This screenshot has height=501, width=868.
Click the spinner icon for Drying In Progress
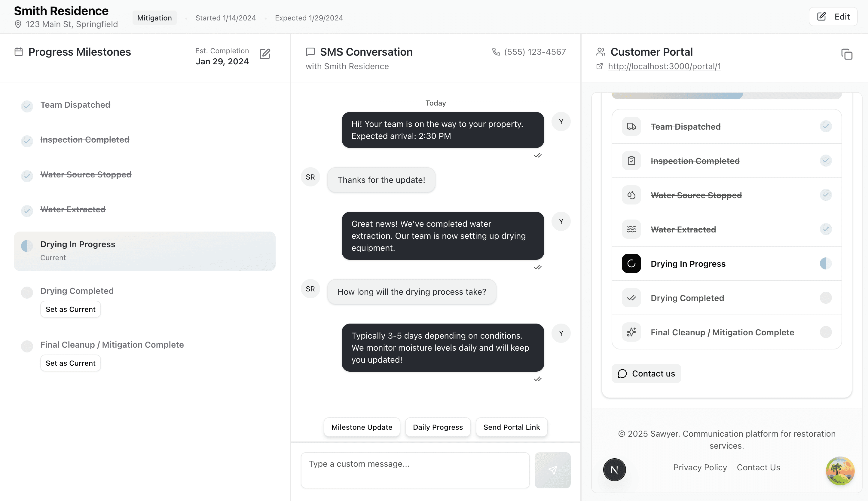(x=631, y=263)
